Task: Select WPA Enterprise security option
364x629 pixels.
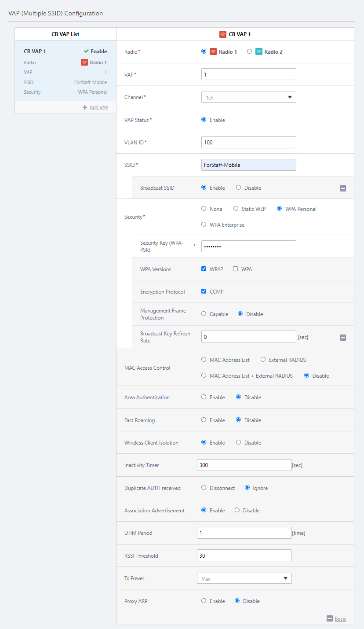Action: [x=204, y=224]
